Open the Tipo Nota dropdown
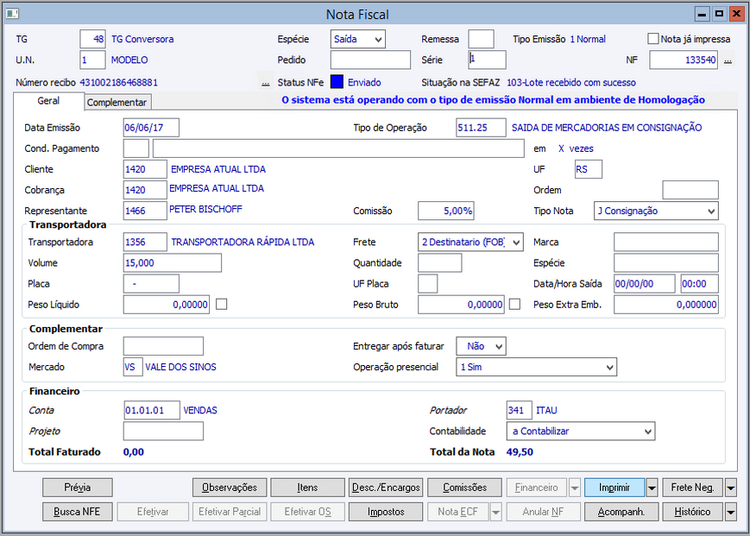 click(x=655, y=211)
